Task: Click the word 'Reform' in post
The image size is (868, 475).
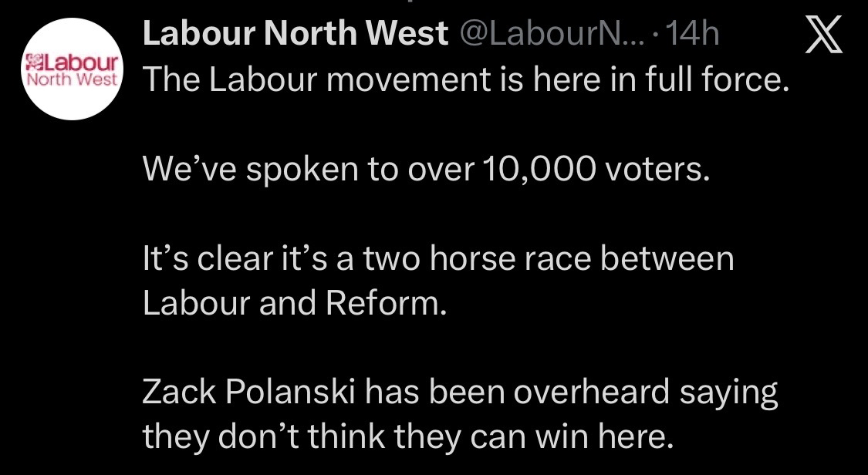Action: pyautogui.click(x=383, y=303)
